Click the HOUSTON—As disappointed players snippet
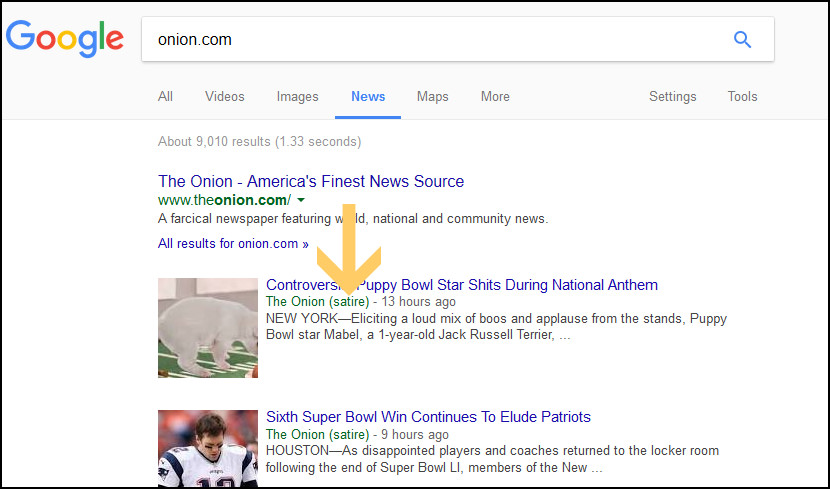 tap(492, 459)
